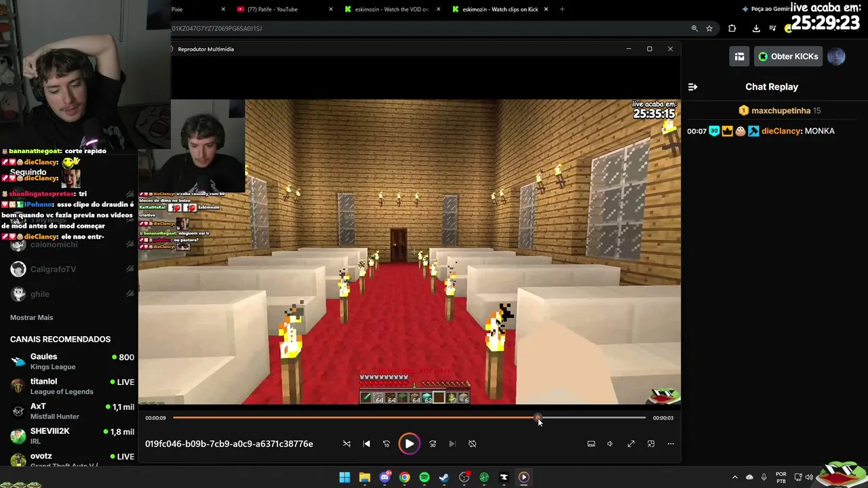Skip back 10 seconds in the video
Screen dimensions: 868x488
[x=387, y=444]
